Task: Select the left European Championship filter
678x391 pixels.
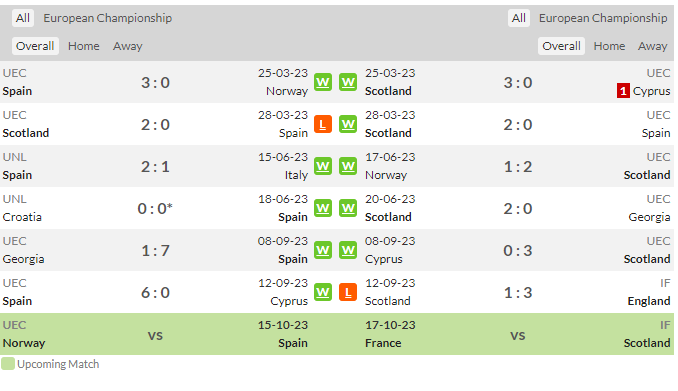Action: click(108, 18)
